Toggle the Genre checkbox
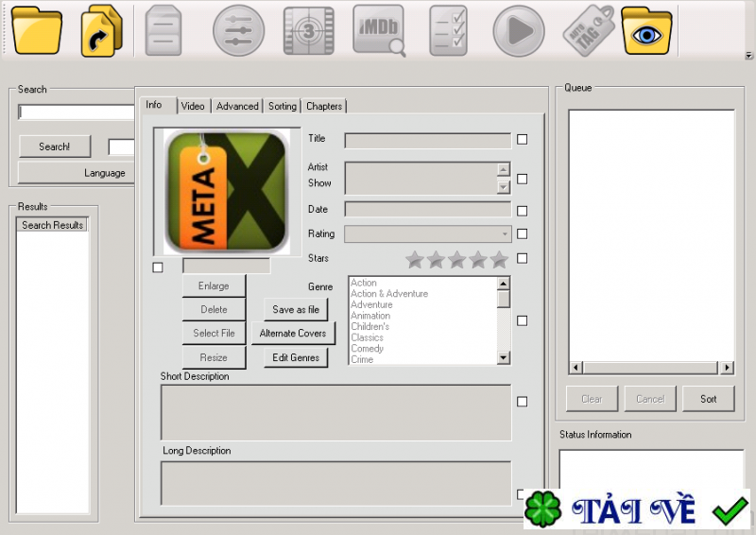This screenshot has height=535, width=756. pos(522,320)
